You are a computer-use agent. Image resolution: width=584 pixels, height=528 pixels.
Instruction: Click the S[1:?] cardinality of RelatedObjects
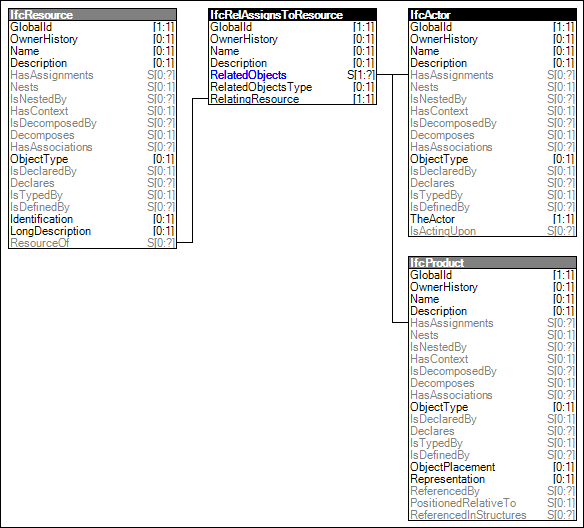pyautogui.click(x=361, y=75)
